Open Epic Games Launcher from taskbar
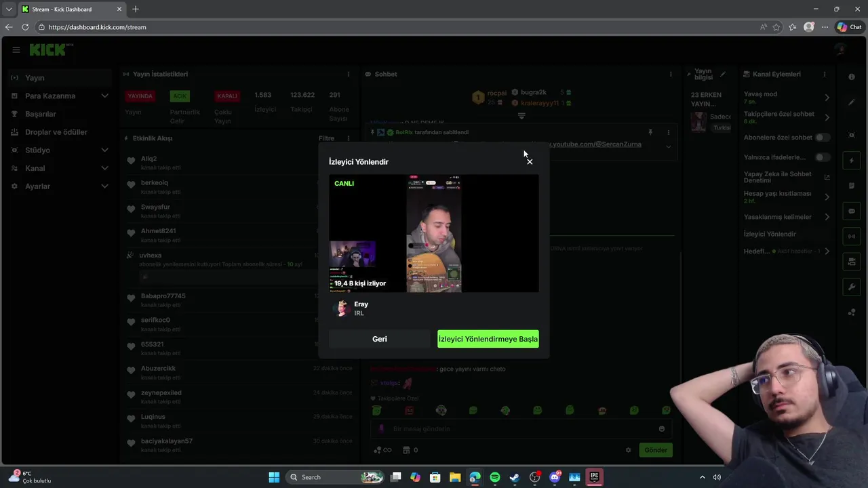 [x=594, y=477]
